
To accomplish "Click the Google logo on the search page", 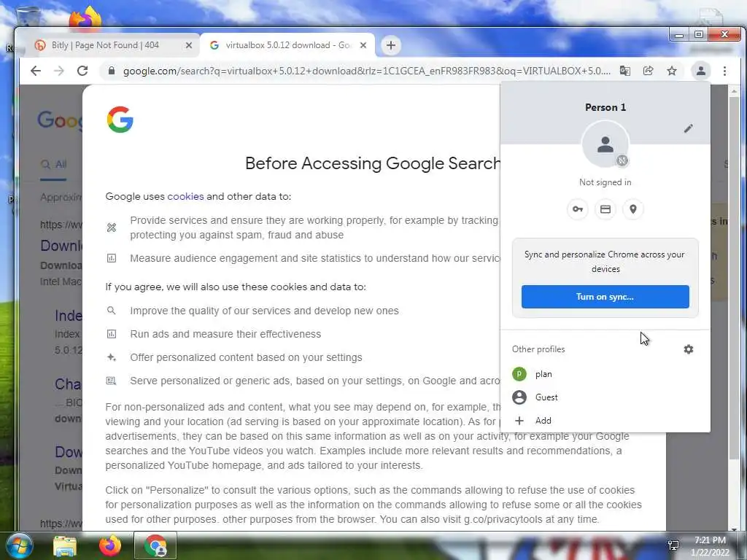I will pos(60,120).
